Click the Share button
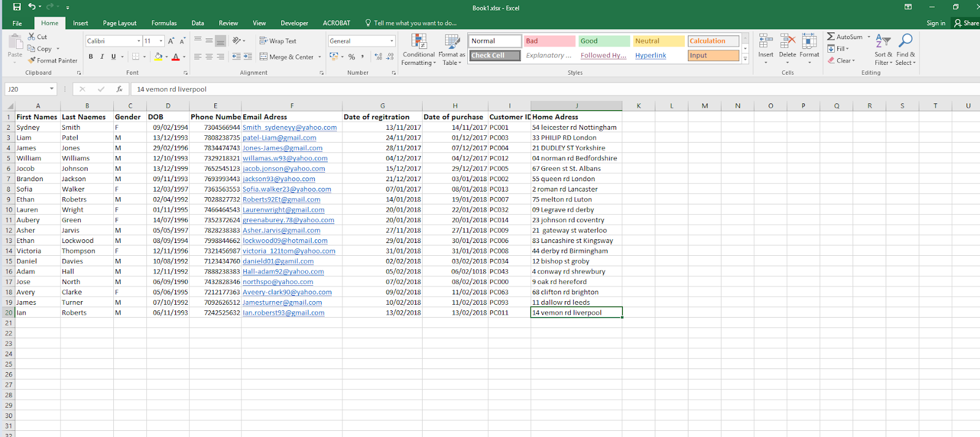The height and width of the screenshot is (437, 980). click(966, 23)
